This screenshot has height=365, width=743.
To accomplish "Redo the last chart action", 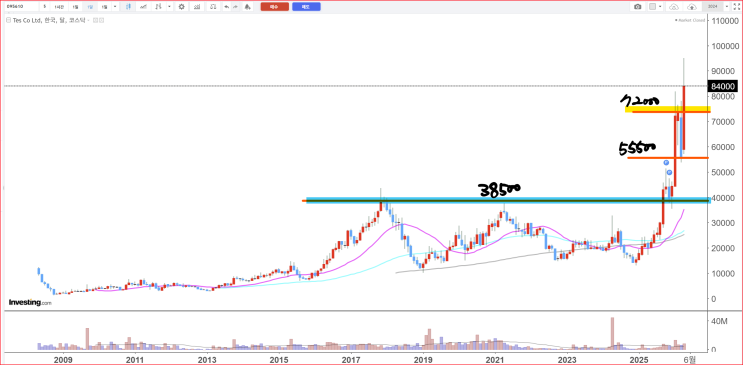I will (x=235, y=7).
